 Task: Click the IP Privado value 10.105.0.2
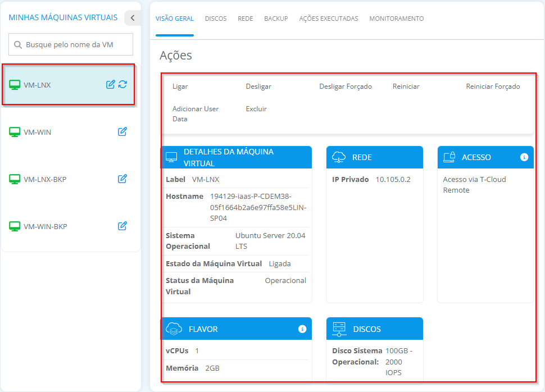(x=393, y=180)
